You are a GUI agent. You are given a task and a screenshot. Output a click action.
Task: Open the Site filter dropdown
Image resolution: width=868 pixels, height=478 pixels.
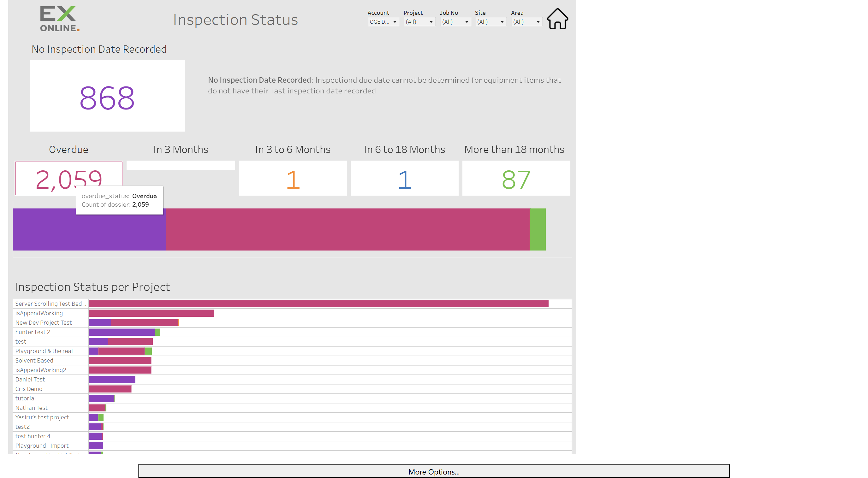click(x=490, y=22)
